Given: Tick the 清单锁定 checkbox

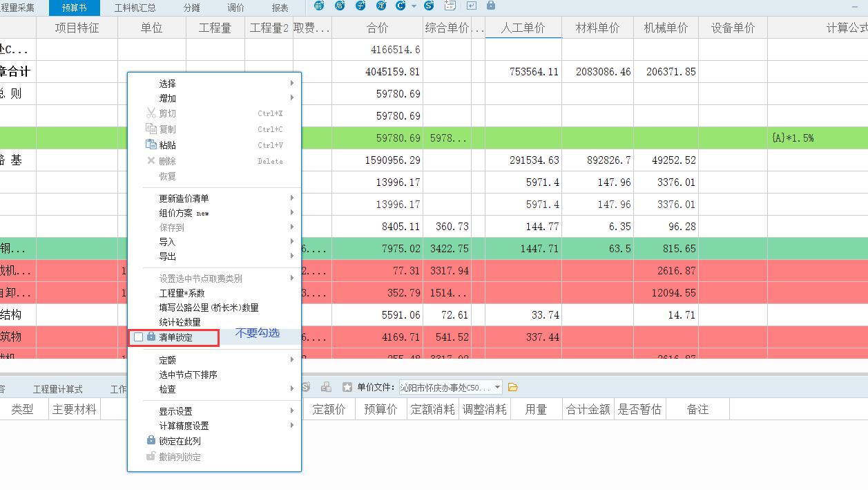Looking at the screenshot, I should pyautogui.click(x=139, y=337).
